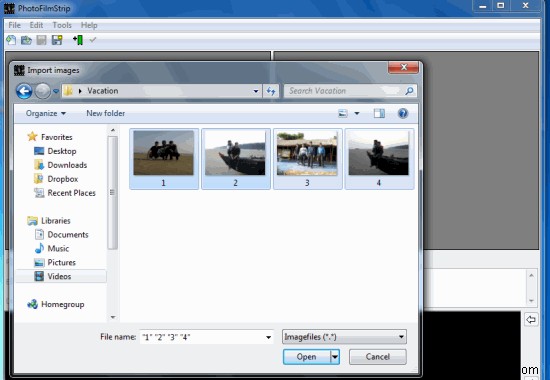Image resolution: width=550 pixels, height=380 pixels.
Task: Select image thumbnail 3
Action: (x=307, y=159)
